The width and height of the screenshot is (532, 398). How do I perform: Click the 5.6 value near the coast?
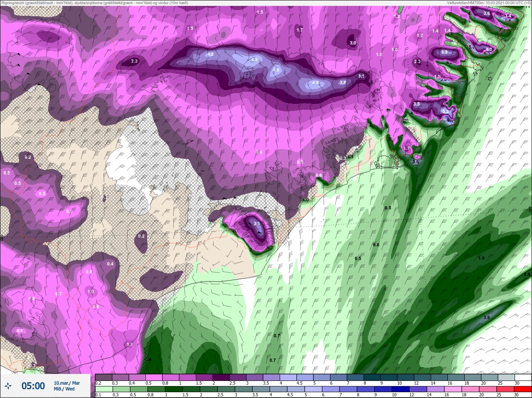point(416,162)
